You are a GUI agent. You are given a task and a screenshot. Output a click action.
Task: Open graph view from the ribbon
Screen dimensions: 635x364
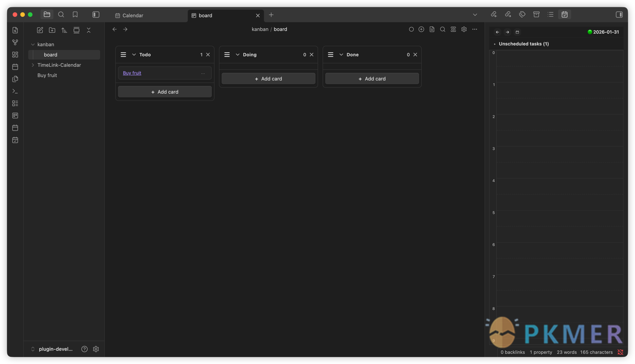tap(15, 42)
